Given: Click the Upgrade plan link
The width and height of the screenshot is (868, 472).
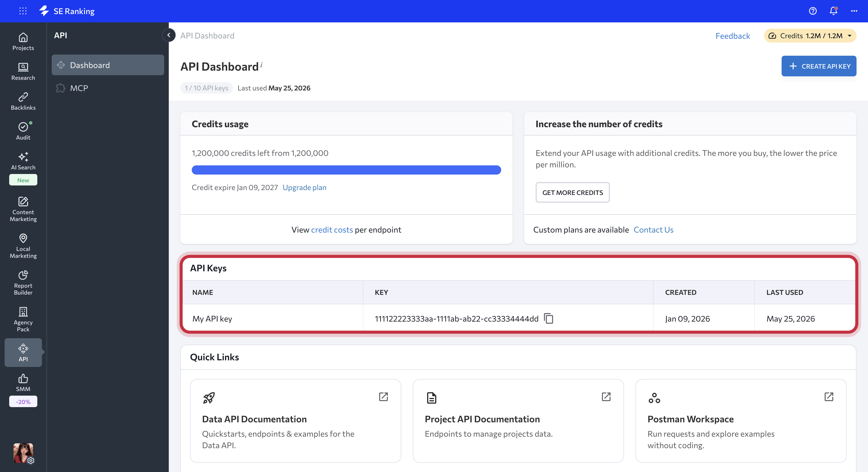Looking at the screenshot, I should [x=304, y=187].
